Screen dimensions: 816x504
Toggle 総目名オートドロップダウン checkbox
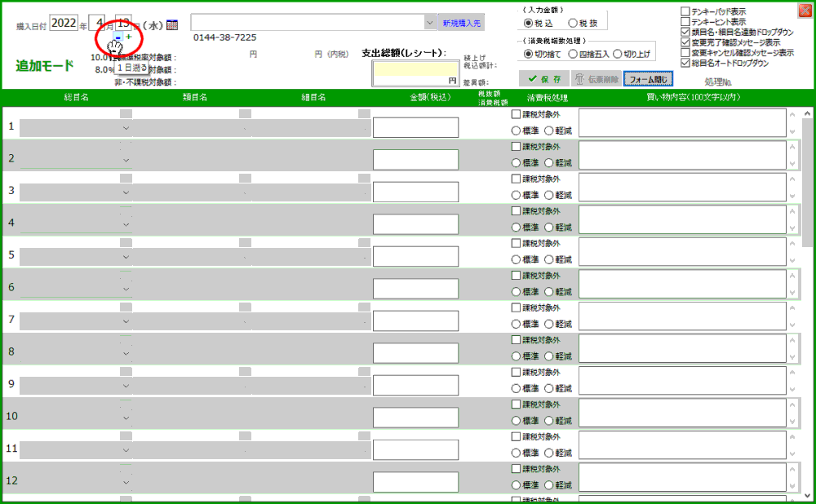[x=685, y=63]
